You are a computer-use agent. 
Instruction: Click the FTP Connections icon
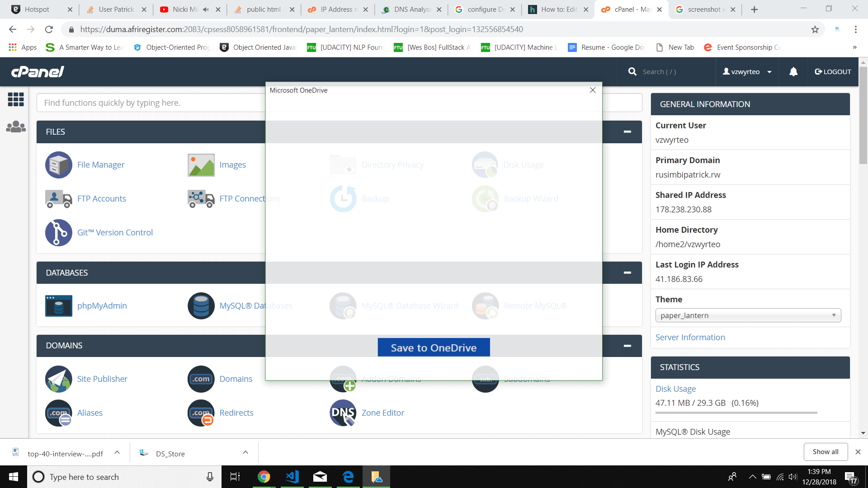click(x=201, y=199)
